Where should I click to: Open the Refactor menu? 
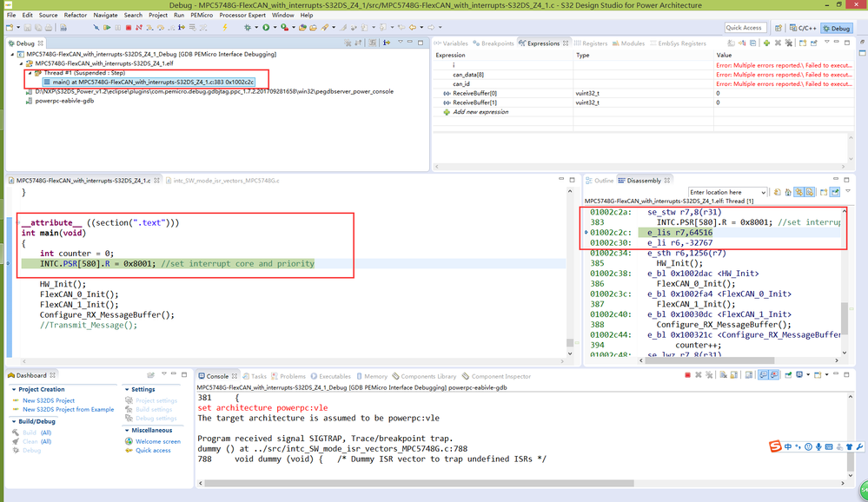coord(75,15)
